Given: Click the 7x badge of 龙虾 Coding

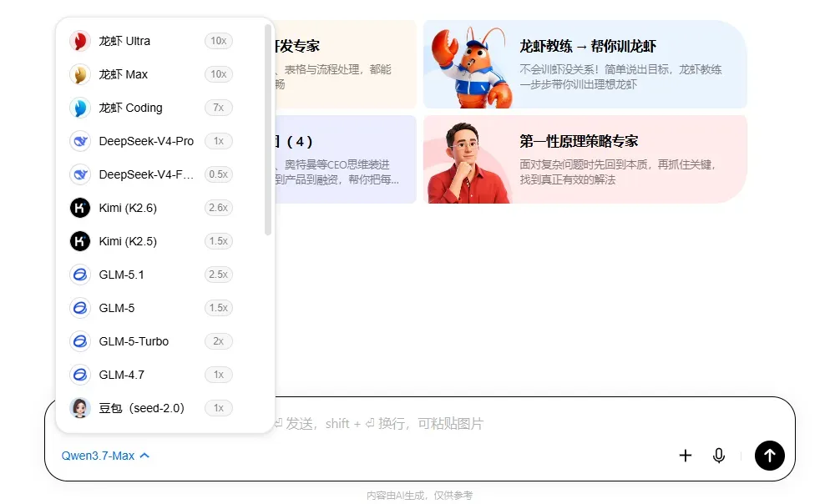Looking at the screenshot, I should (218, 108).
